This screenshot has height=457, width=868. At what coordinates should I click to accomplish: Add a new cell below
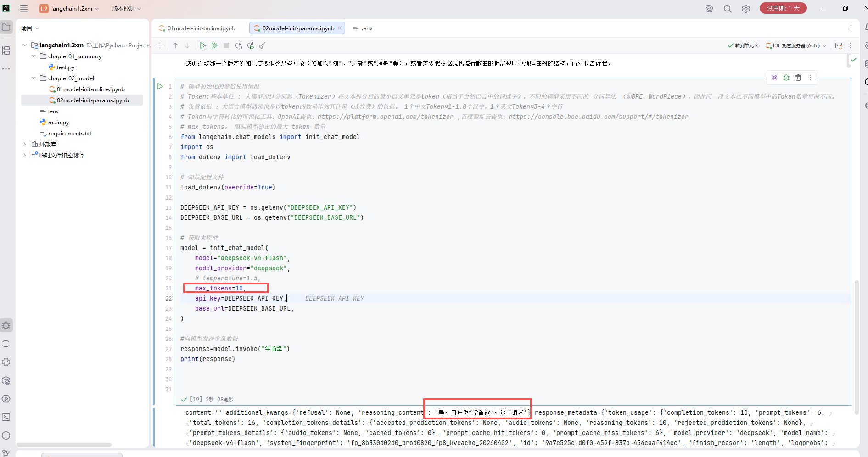(x=160, y=45)
